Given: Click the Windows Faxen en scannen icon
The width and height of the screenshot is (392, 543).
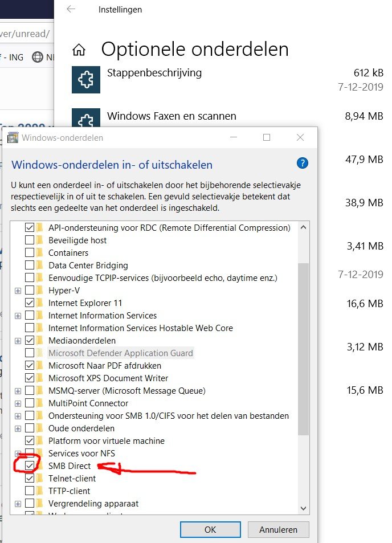Looking at the screenshot, I should [x=86, y=119].
